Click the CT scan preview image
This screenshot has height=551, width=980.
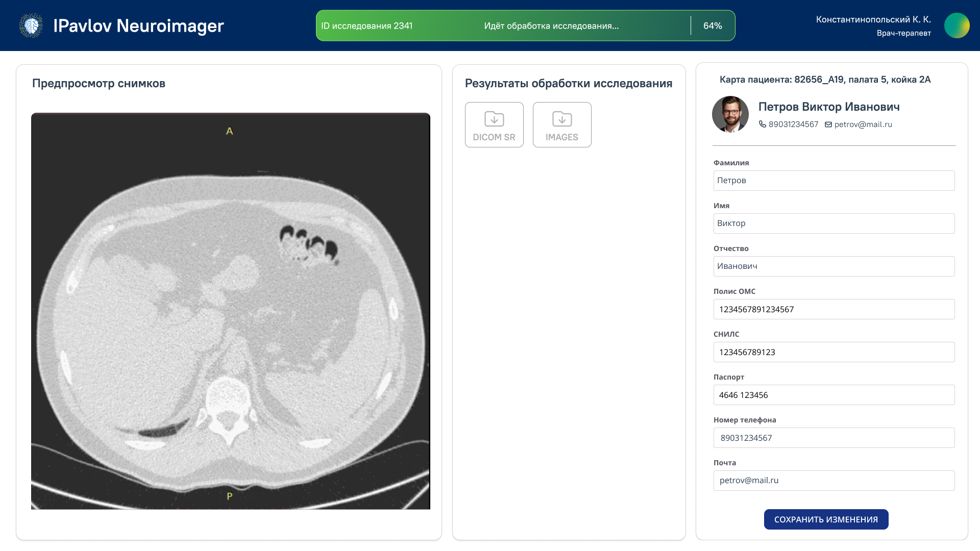[x=231, y=311]
